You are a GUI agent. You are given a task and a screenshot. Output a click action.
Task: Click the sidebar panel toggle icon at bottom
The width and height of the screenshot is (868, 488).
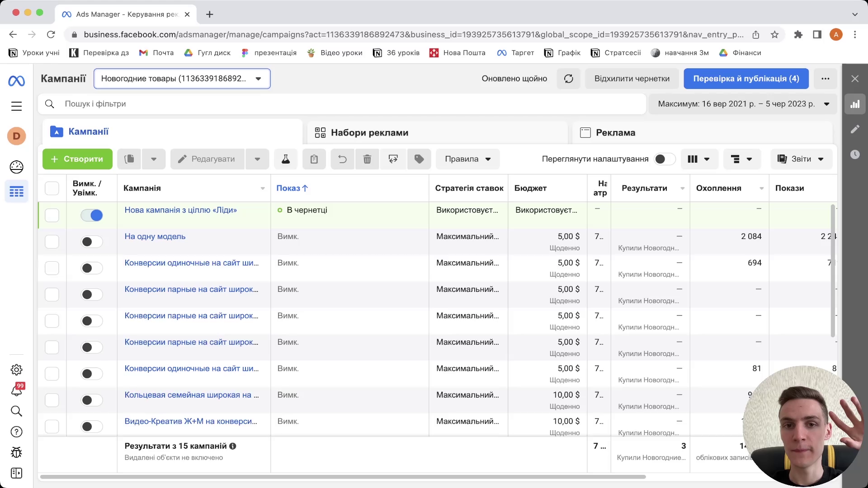tap(16, 473)
